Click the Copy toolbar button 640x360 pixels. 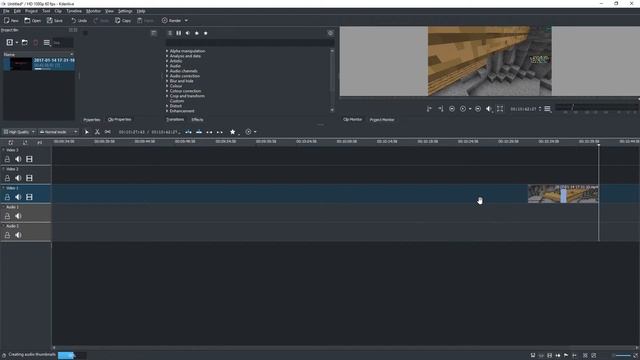point(123,20)
